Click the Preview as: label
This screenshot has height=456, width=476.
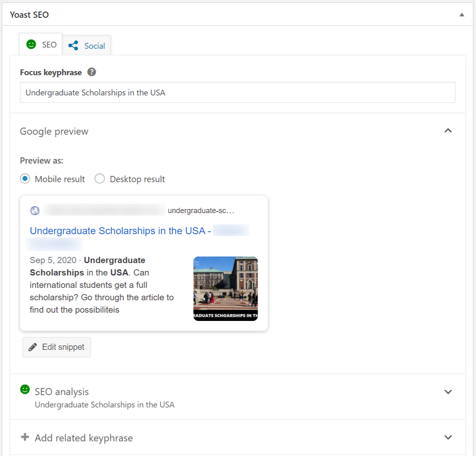[42, 160]
